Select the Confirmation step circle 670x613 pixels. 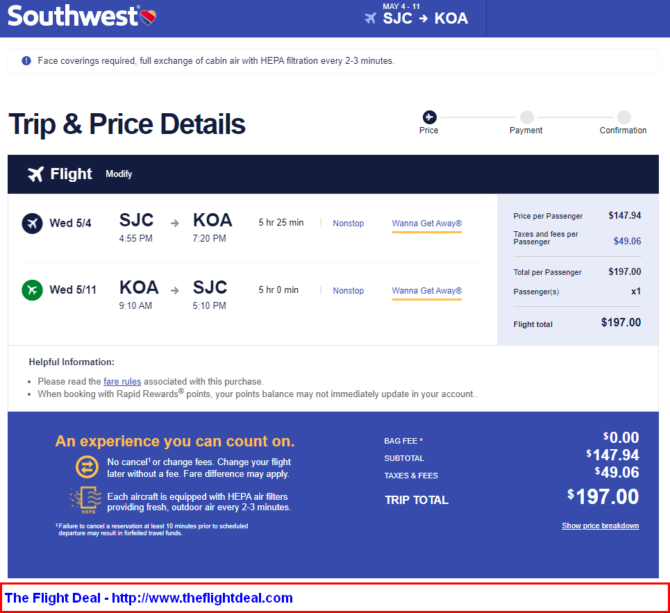pos(624,117)
